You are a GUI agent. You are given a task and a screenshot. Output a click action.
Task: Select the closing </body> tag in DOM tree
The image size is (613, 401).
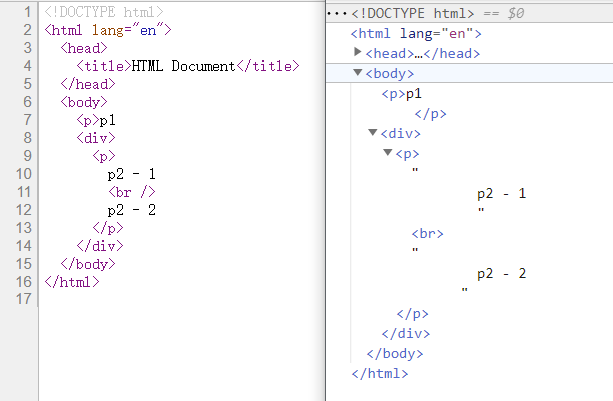[395, 353]
